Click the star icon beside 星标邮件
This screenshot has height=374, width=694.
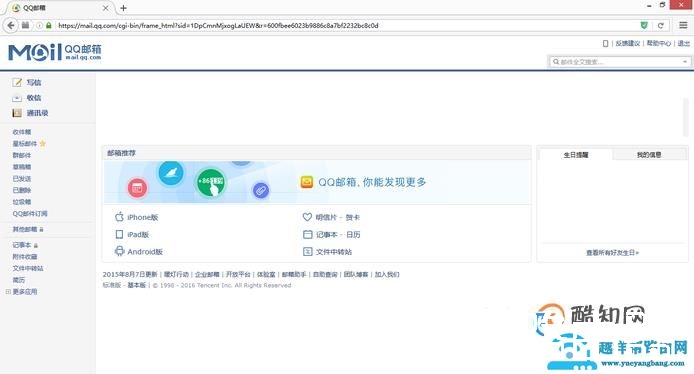tap(42, 143)
